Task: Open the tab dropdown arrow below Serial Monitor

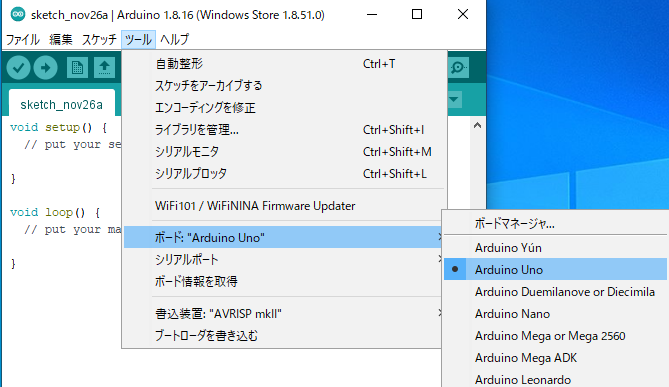Action: point(454,100)
